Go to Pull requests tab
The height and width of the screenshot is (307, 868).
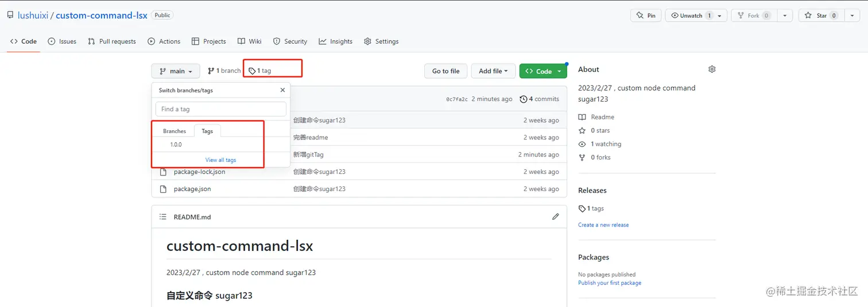[112, 41]
